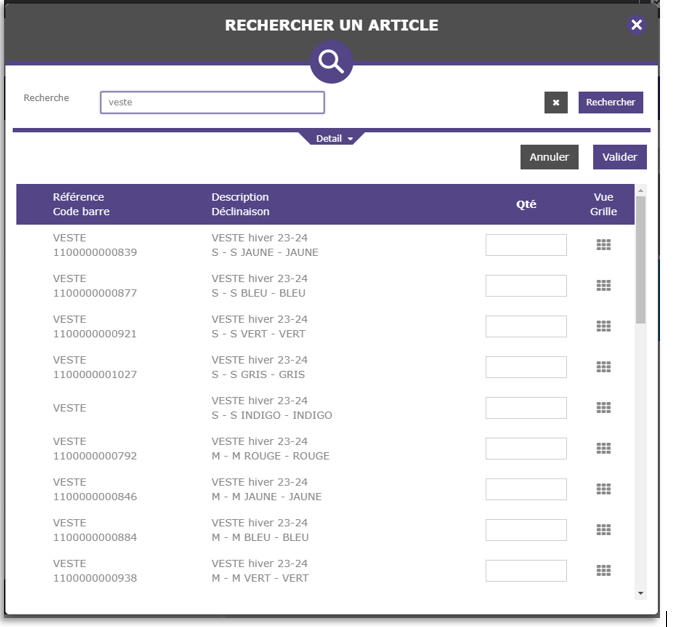Focus the Recherche text field
Viewport: 675px width, 627px height.
tap(212, 102)
